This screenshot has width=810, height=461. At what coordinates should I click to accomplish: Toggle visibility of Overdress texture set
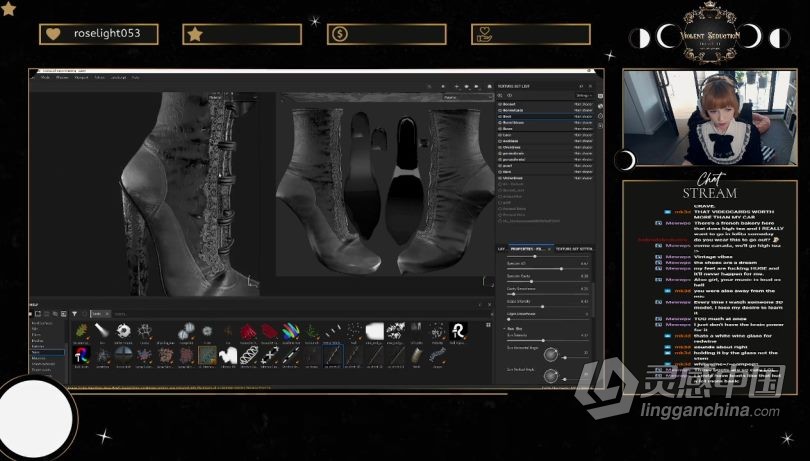500,147
